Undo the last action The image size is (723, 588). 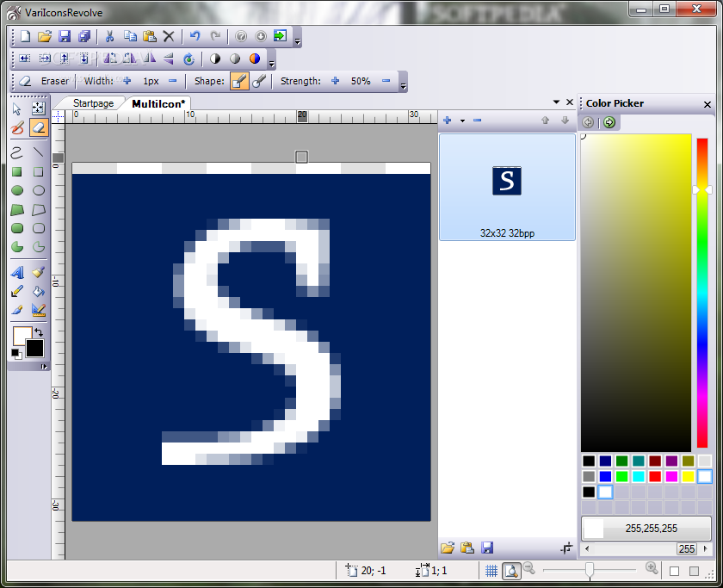click(195, 36)
